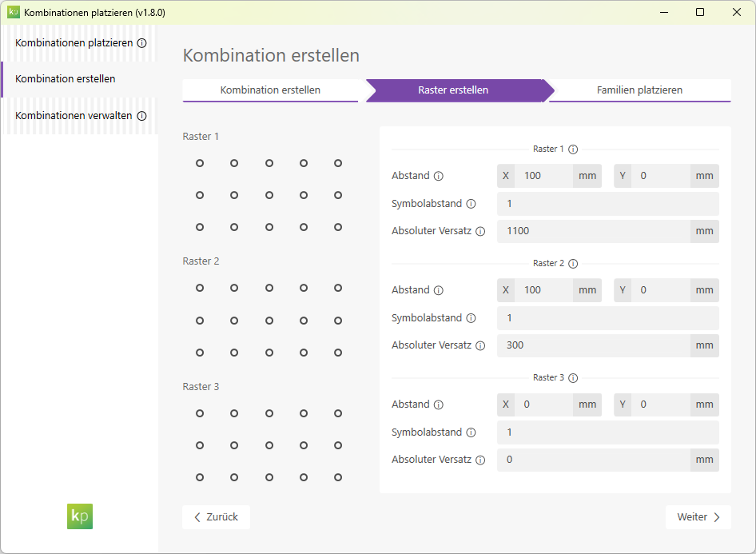This screenshot has width=756, height=554.
Task: Select the top-left grid point in Raster 1
Action: (200, 163)
